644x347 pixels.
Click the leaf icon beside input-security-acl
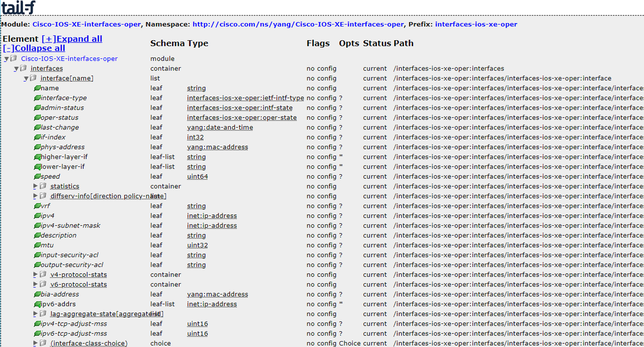37,255
